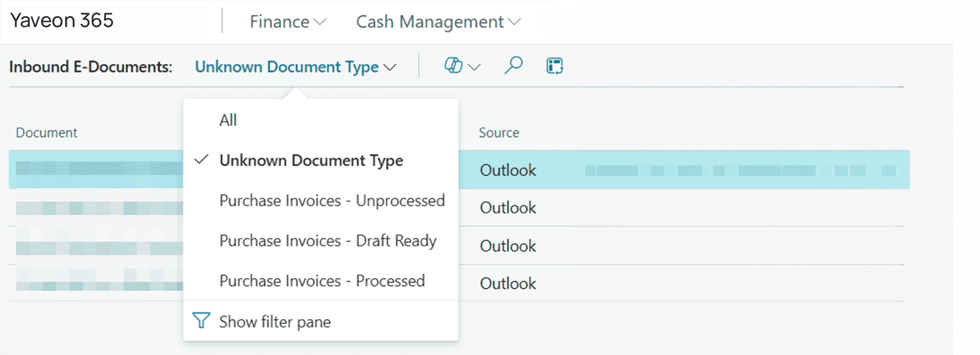Click the chevron next to the Copilot icon
Image resolution: width=980 pixels, height=355 pixels.
tap(474, 67)
